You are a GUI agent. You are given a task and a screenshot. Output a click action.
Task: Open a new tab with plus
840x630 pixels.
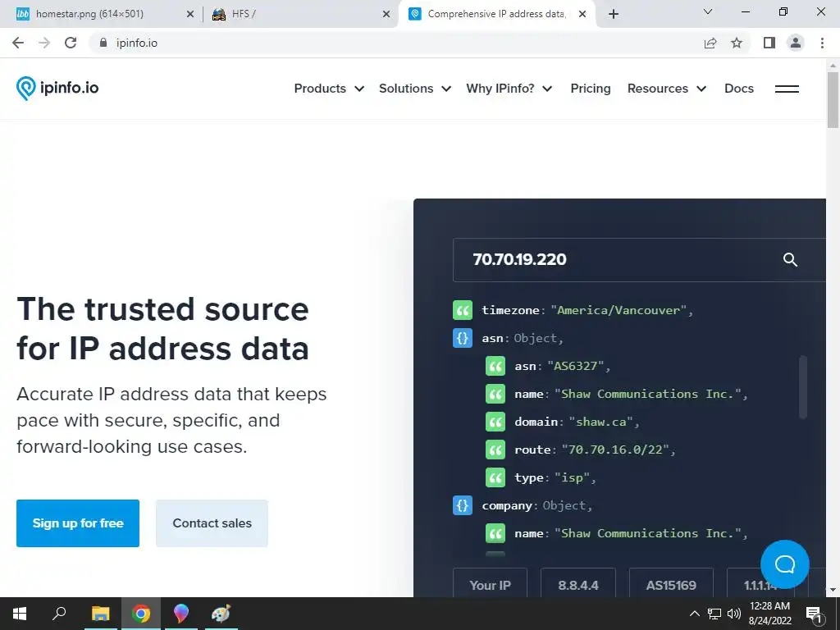pos(614,14)
